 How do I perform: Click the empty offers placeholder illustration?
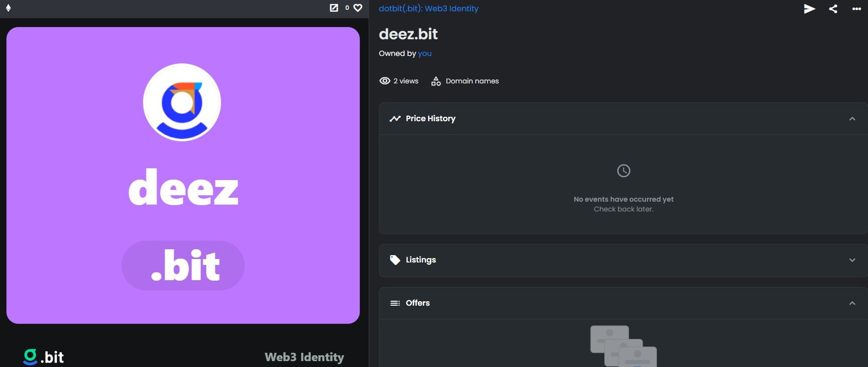tap(624, 346)
